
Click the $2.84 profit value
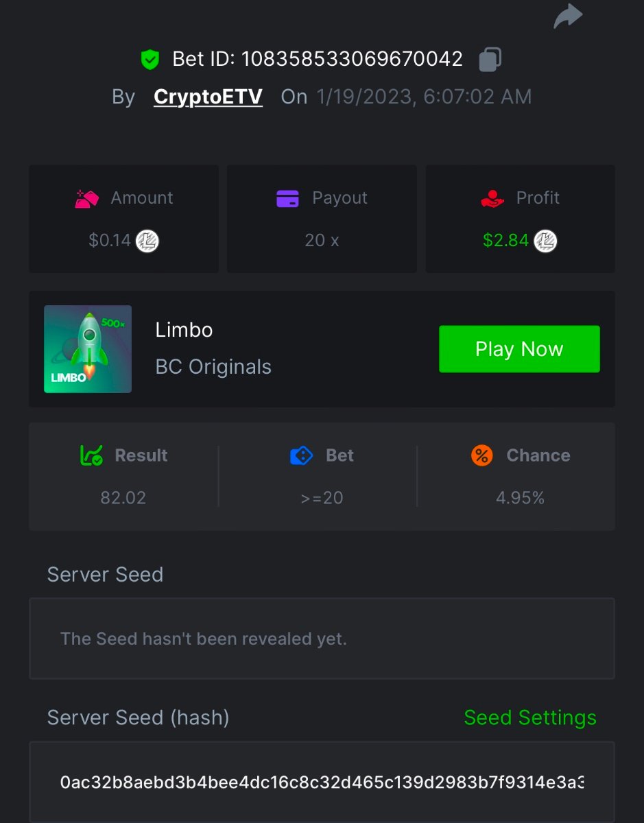[505, 241]
